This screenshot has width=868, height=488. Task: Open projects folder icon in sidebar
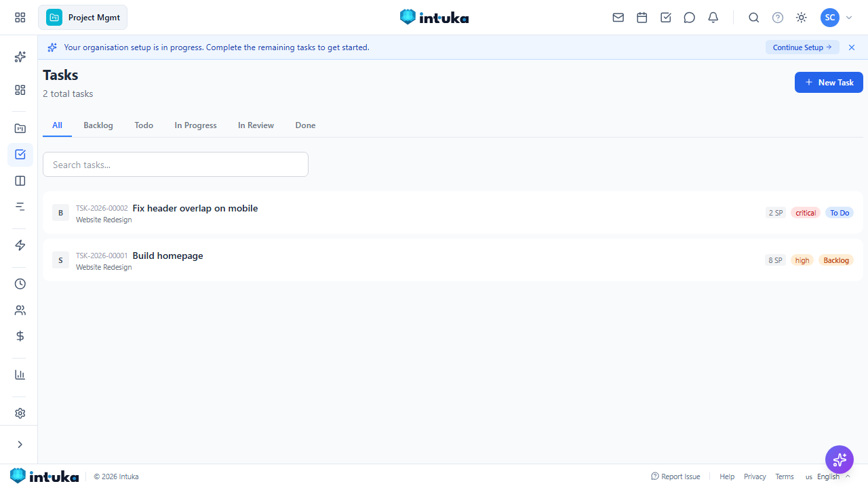[20, 129]
